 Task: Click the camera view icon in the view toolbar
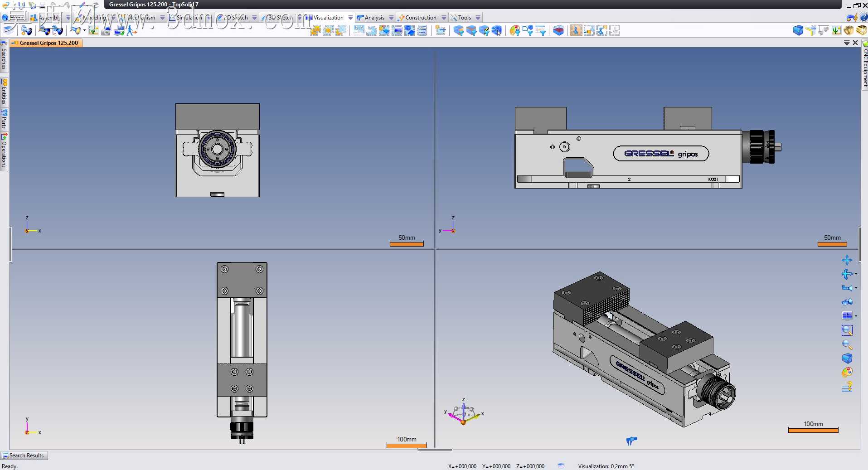pyautogui.click(x=846, y=288)
